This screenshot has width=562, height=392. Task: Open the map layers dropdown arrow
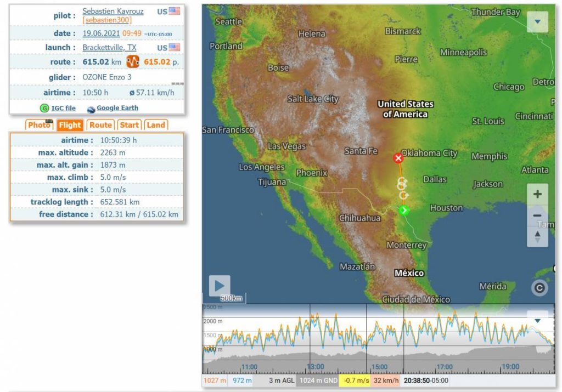coord(537,22)
